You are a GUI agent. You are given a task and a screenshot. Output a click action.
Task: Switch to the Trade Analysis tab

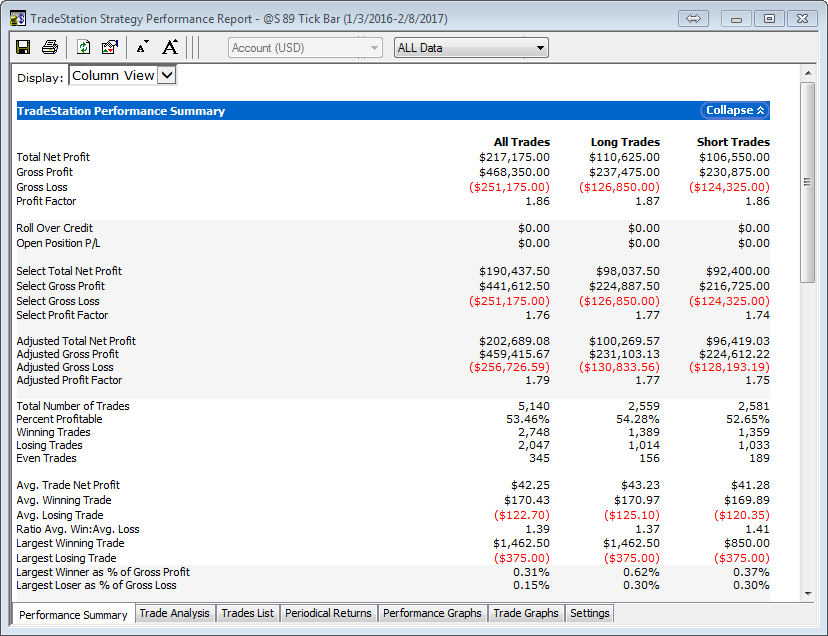coord(175,613)
